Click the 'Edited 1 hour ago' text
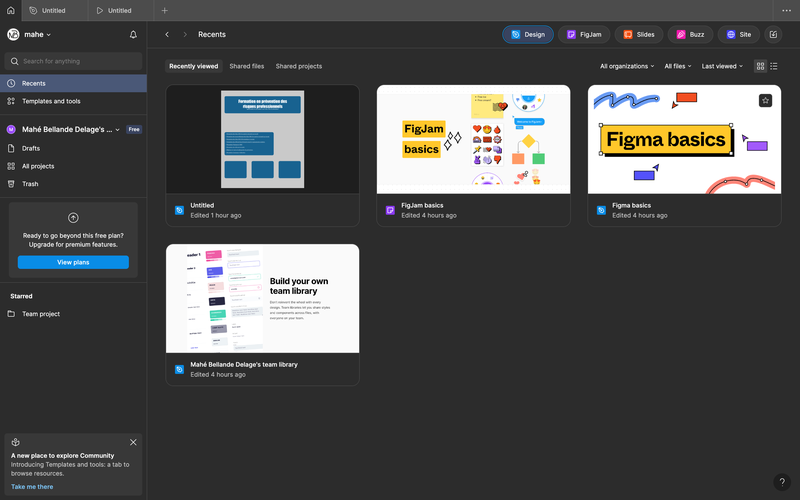800x500 pixels. click(216, 215)
